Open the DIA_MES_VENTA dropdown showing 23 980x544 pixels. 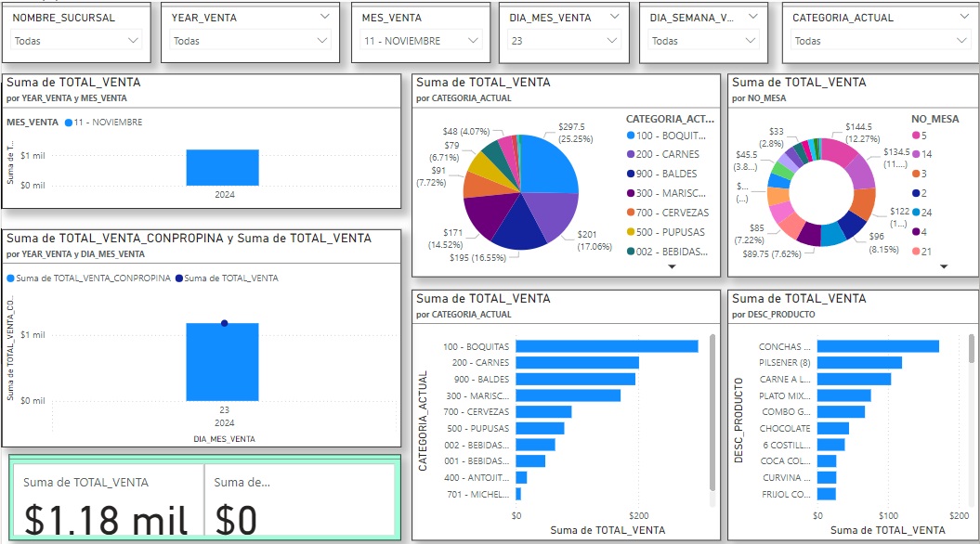tap(611, 41)
